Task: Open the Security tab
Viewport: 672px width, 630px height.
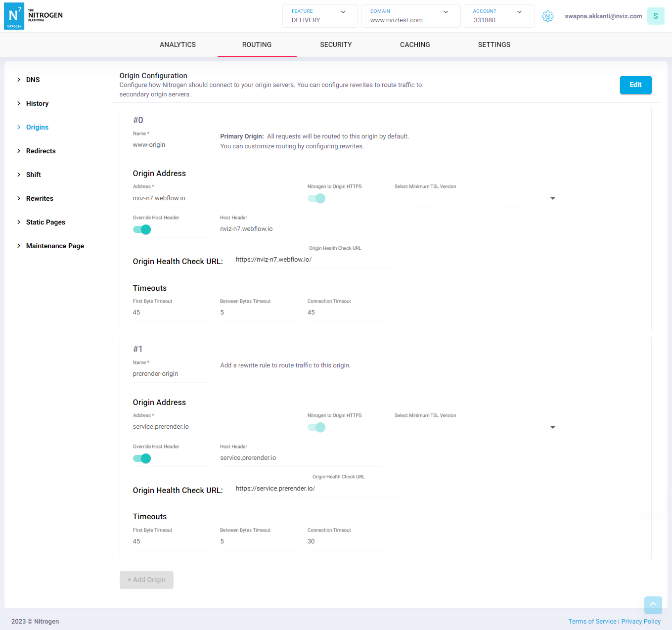Action: pos(336,45)
